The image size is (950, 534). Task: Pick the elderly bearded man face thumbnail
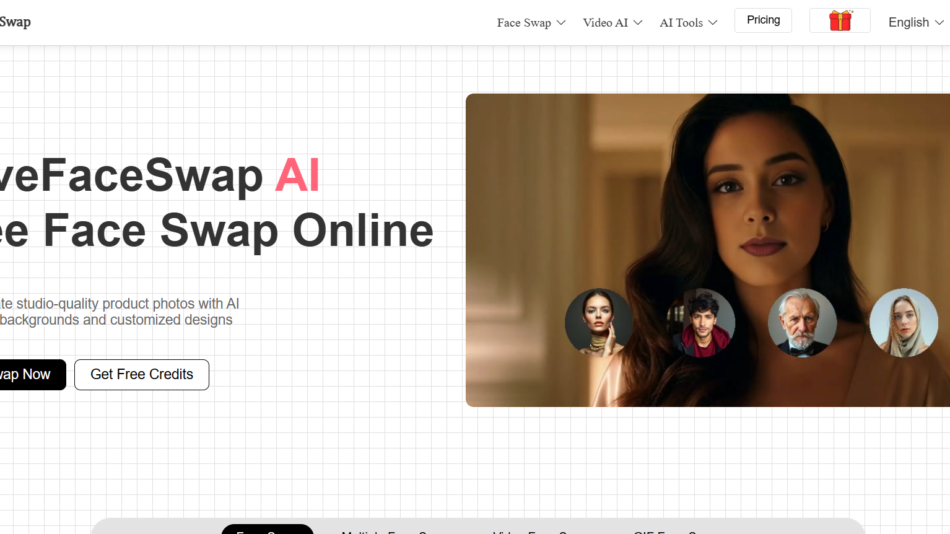pyautogui.click(x=802, y=323)
